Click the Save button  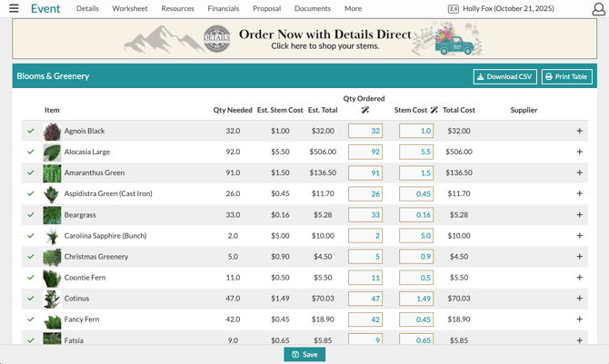[304, 354]
